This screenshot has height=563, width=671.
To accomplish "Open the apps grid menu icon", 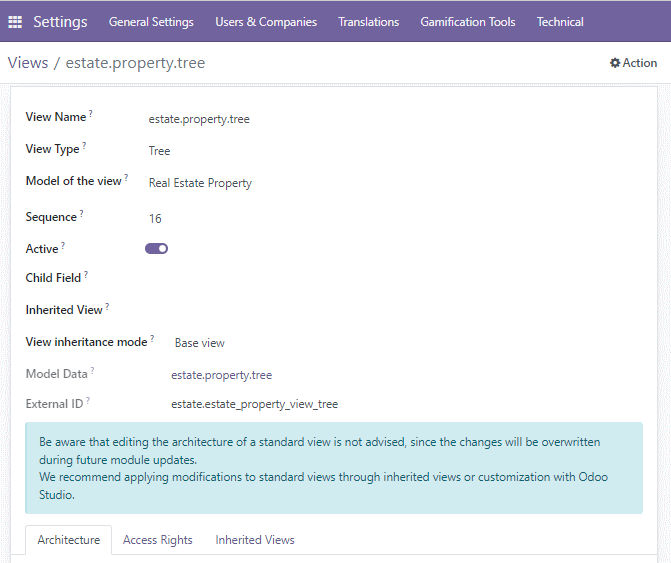I will pos(15,22).
